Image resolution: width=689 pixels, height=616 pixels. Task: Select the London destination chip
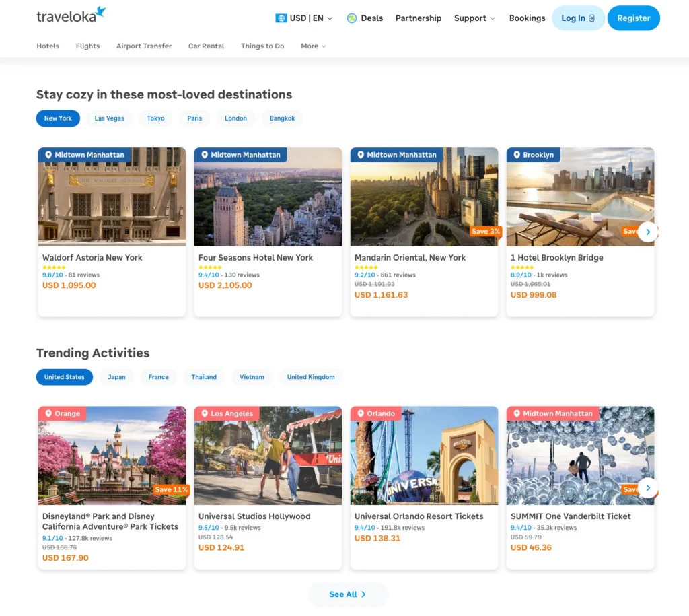tap(235, 118)
